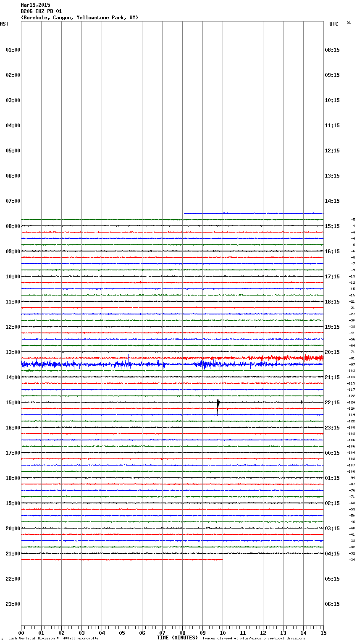
Task: Click the DC offset value -97
Action: click(352, 365)
